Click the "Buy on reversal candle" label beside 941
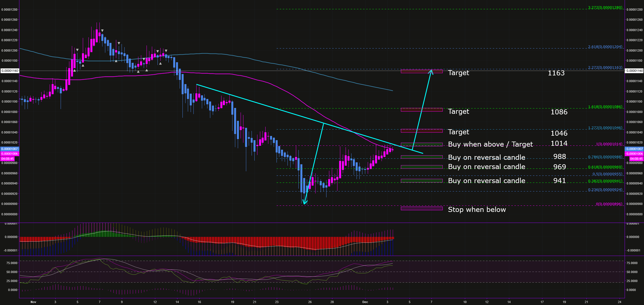The image size is (644, 305). pyautogui.click(x=487, y=181)
